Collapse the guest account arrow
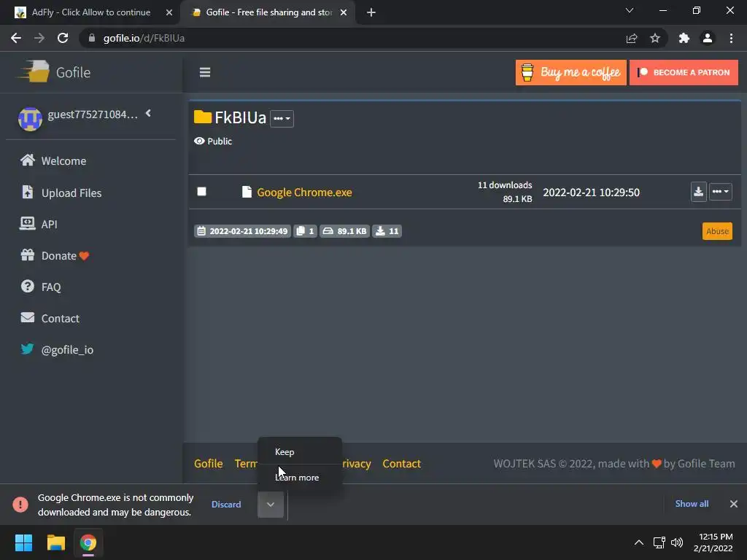Image resolution: width=747 pixels, height=560 pixels. tap(148, 113)
